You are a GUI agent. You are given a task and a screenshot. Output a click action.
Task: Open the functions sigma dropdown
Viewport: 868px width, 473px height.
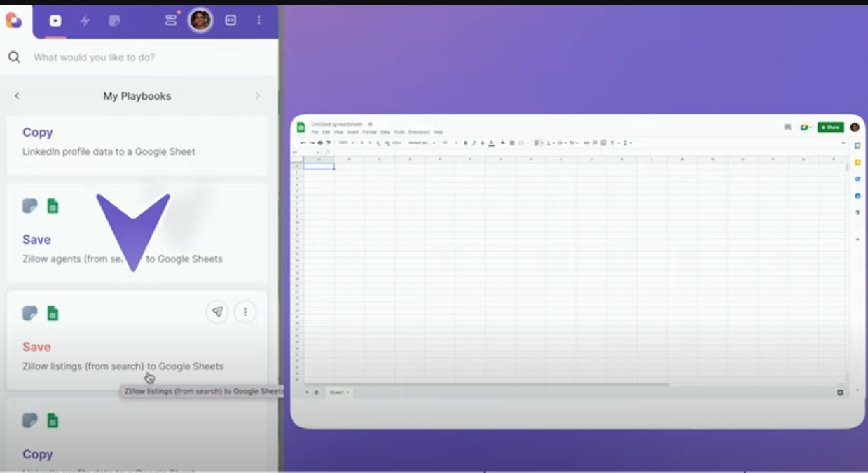(x=626, y=143)
